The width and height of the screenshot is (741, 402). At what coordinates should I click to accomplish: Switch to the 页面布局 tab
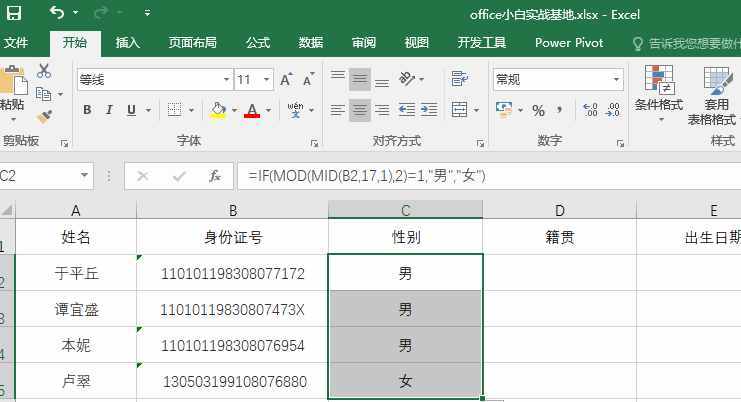tap(192, 43)
